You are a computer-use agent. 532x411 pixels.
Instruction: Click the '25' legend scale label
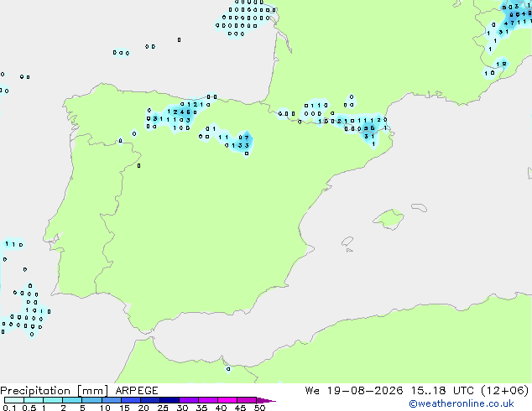click(163, 408)
